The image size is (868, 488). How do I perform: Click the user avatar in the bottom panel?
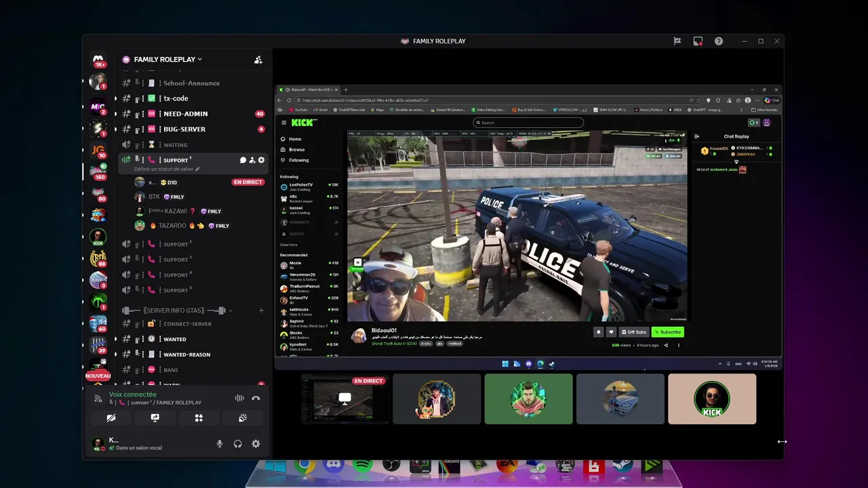tap(98, 444)
